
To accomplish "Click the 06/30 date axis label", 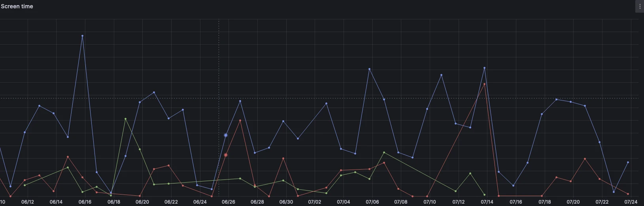I will [286, 202].
